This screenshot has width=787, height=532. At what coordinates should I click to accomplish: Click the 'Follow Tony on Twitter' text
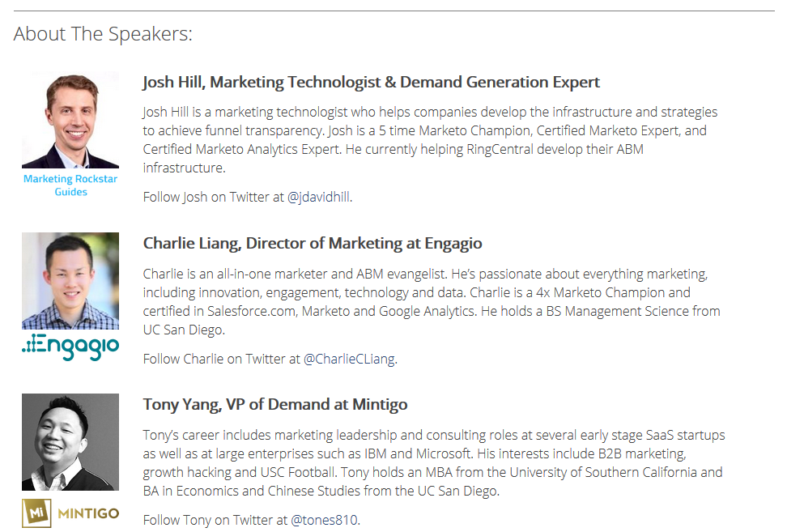pyautogui.click(x=215, y=520)
